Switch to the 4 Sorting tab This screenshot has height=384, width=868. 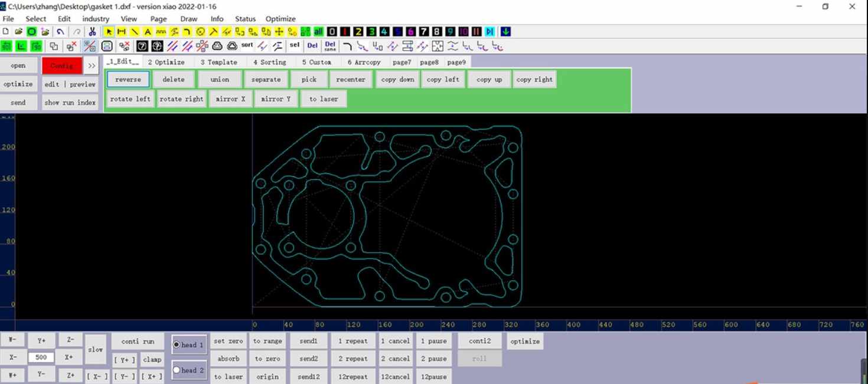coord(270,62)
